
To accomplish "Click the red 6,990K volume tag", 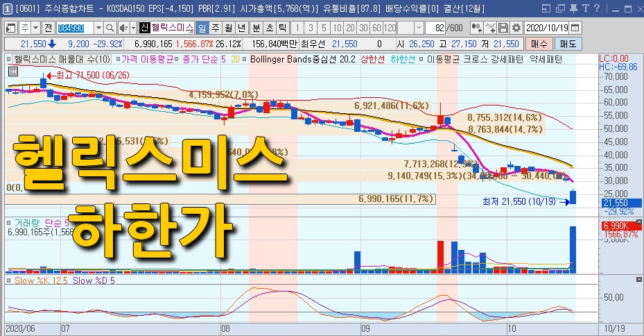I will pyautogui.click(x=621, y=226).
